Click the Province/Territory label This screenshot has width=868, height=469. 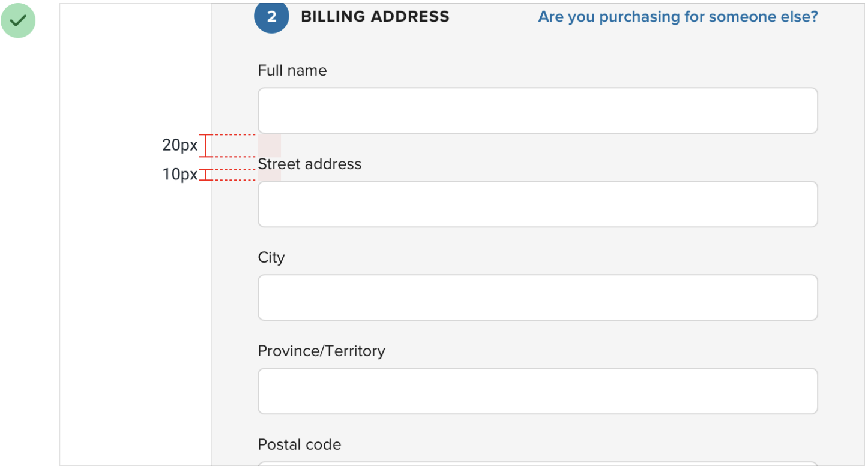pos(321,351)
